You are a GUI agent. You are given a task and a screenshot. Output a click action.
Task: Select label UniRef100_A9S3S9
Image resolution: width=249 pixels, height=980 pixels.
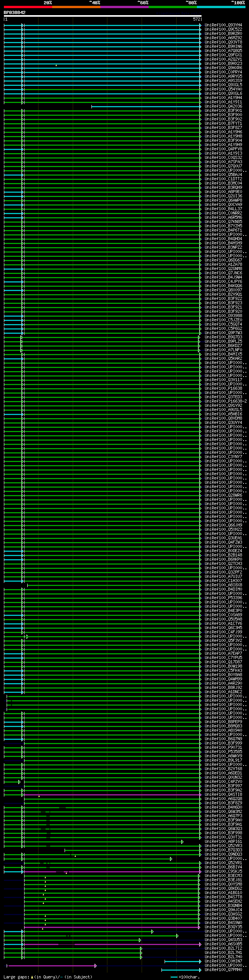(223, 81)
